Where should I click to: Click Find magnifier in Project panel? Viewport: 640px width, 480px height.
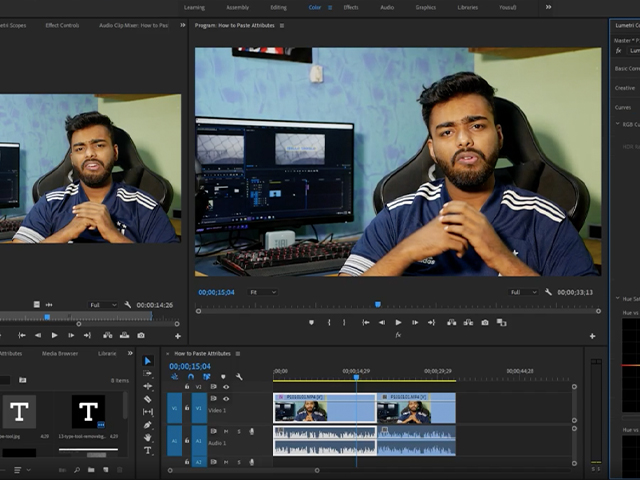77,470
